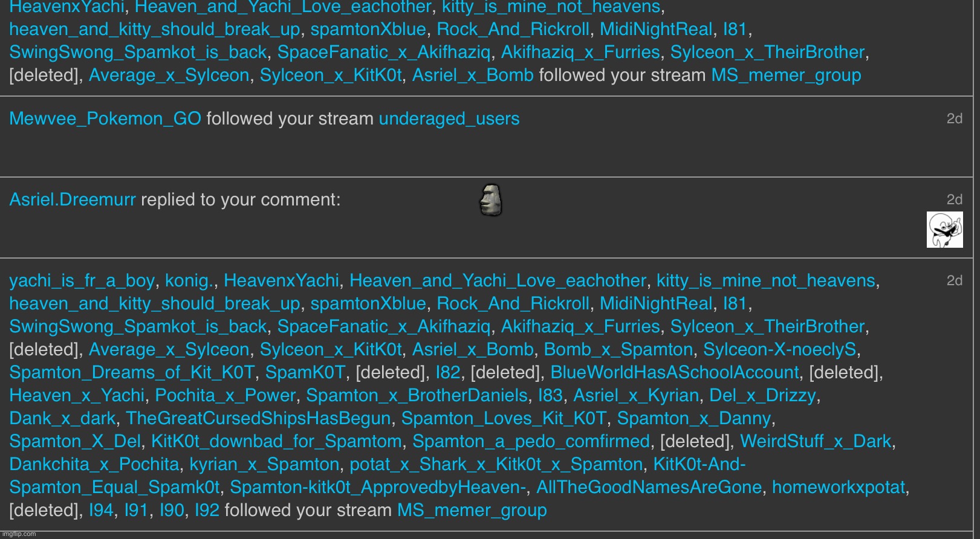Click TheGreatCursedShipsHasBegun username
Viewport: 980px width, 539px height.
click(x=258, y=418)
